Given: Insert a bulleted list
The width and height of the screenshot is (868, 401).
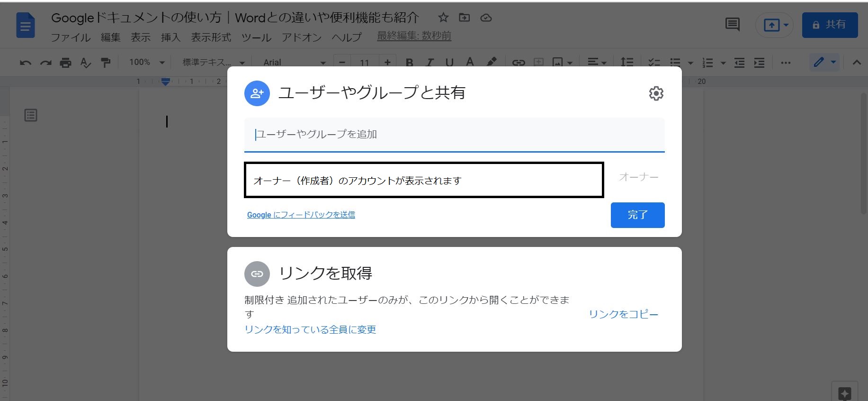Looking at the screenshot, I should pos(675,63).
